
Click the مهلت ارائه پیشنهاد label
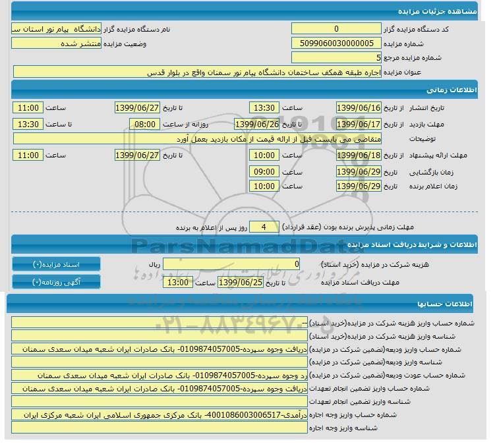coord(438,155)
